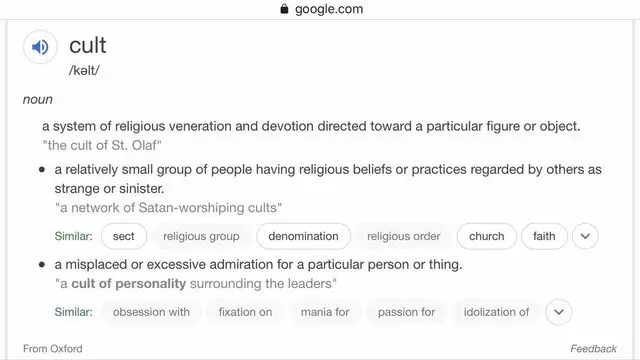
Task: Select the 'obsession with' synonym
Action: pos(151,312)
